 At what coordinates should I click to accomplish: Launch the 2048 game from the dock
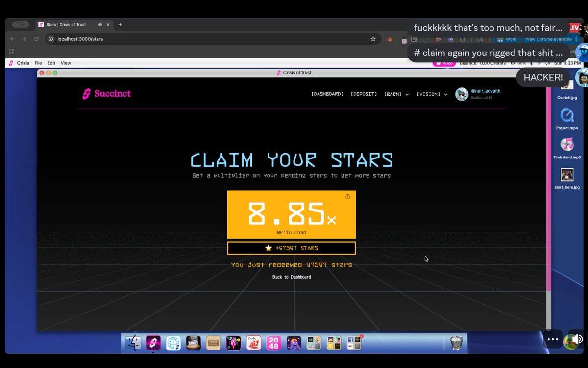tap(273, 342)
